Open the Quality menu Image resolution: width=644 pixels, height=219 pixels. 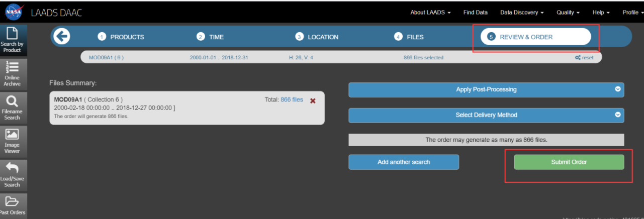tap(568, 13)
